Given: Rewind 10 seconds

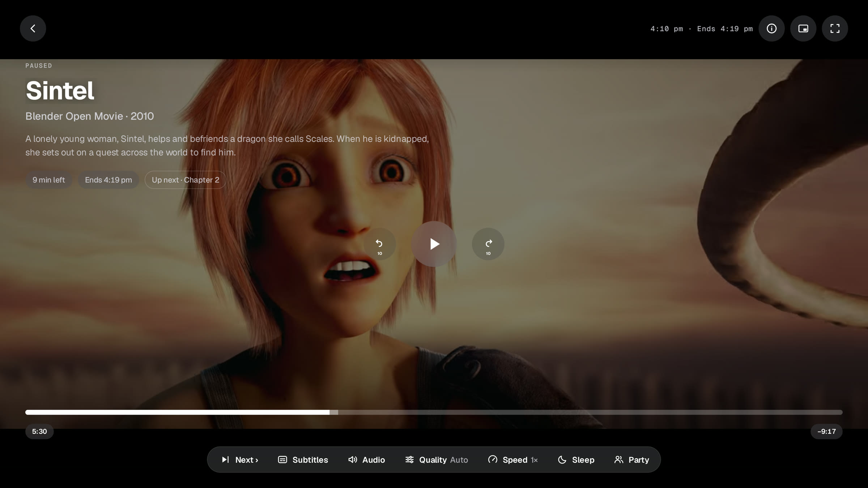Looking at the screenshot, I should coord(380,244).
